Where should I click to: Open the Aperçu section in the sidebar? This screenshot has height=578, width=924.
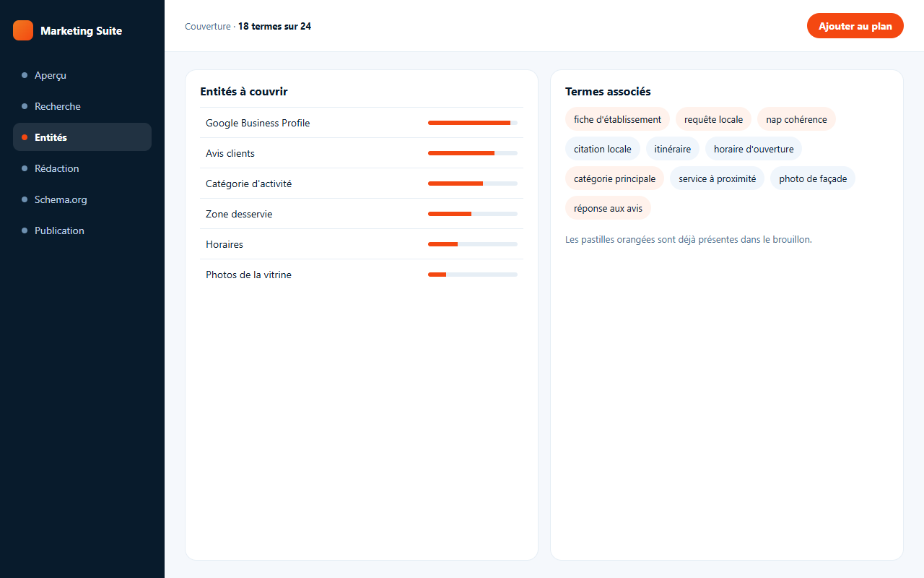pyautogui.click(x=82, y=75)
